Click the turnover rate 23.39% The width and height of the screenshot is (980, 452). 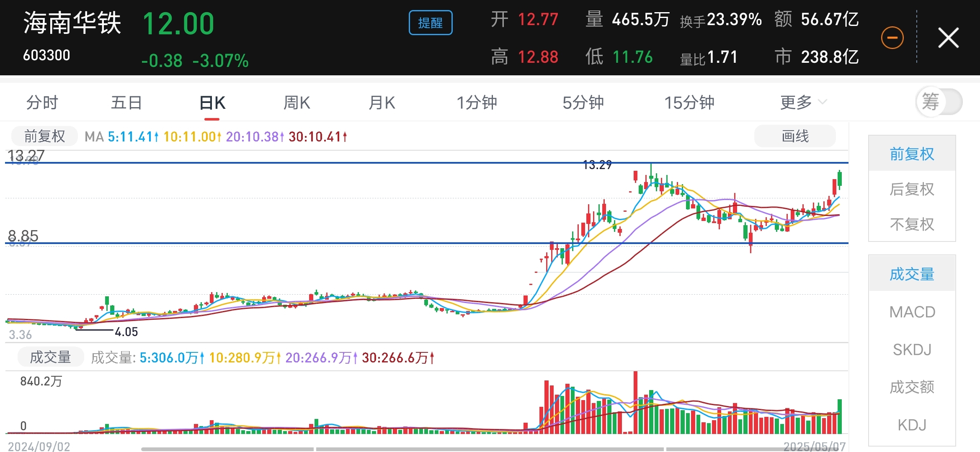tap(734, 19)
